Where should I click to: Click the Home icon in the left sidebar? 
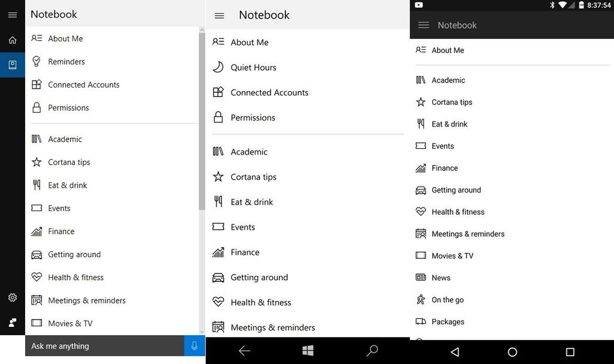pyautogui.click(x=12, y=40)
